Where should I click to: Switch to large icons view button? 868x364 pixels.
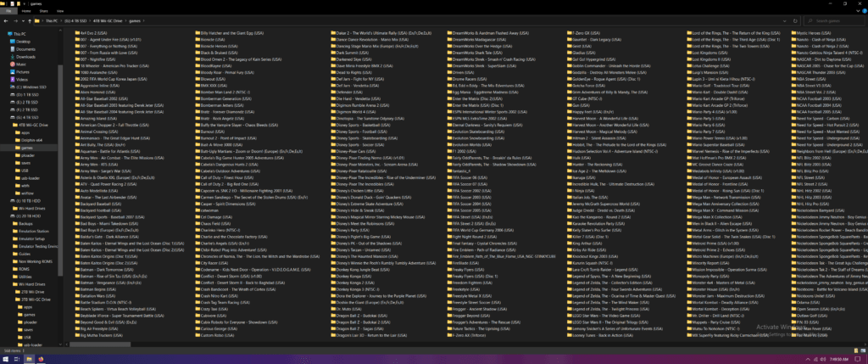point(864,350)
